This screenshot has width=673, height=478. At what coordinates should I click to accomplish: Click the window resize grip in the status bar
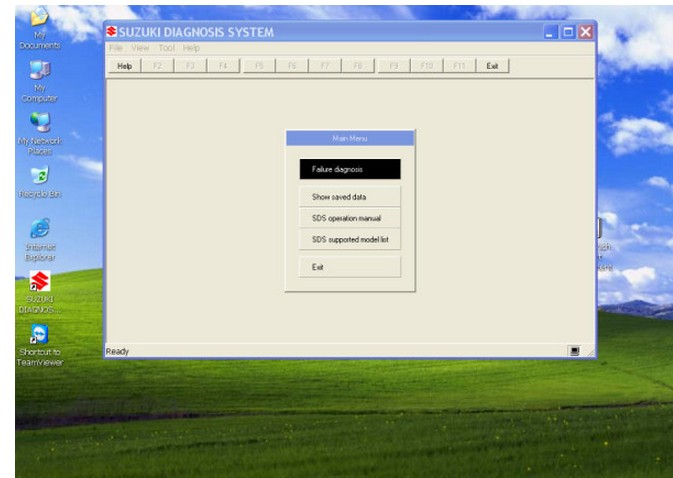591,352
